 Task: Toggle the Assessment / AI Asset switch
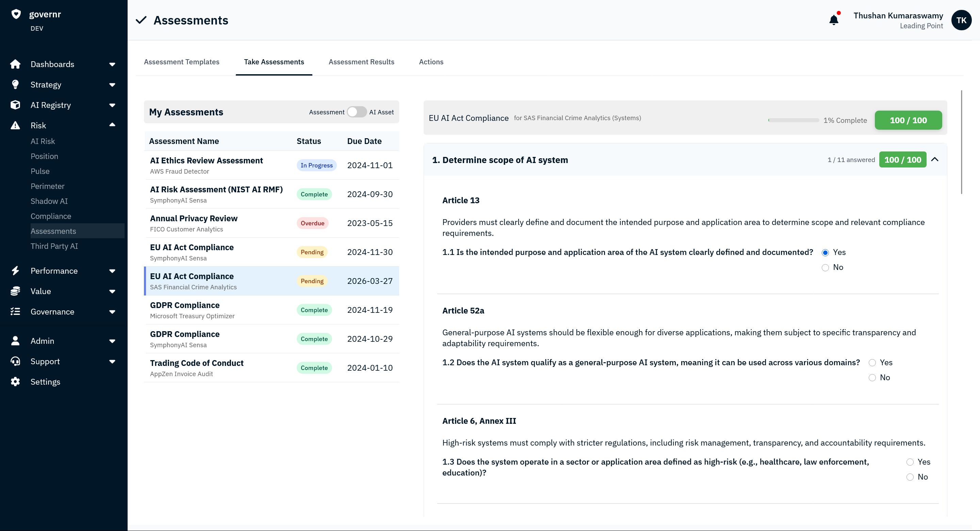click(x=357, y=112)
